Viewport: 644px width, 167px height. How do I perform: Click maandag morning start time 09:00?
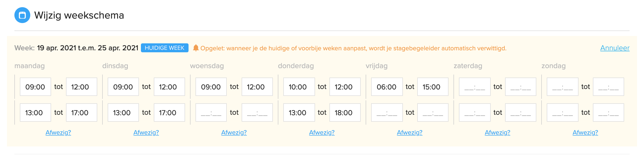point(35,87)
